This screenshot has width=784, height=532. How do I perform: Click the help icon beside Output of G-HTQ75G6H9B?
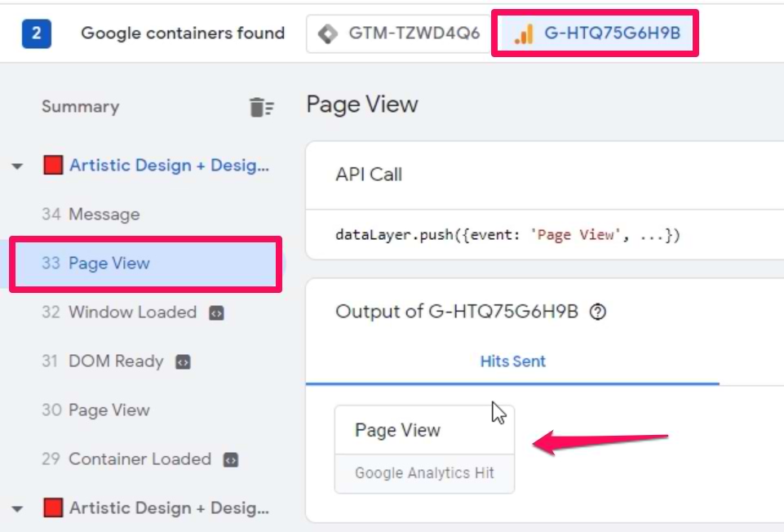tap(597, 312)
